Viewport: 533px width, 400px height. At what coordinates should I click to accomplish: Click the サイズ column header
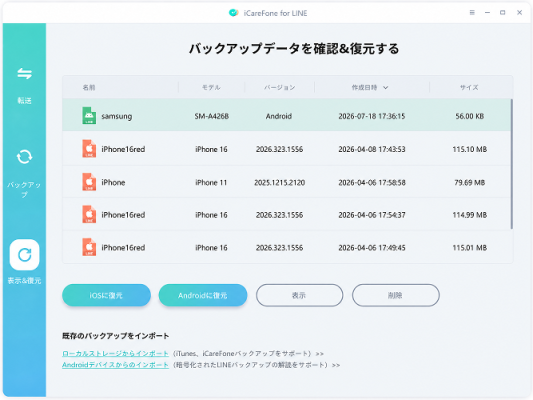[x=469, y=88]
